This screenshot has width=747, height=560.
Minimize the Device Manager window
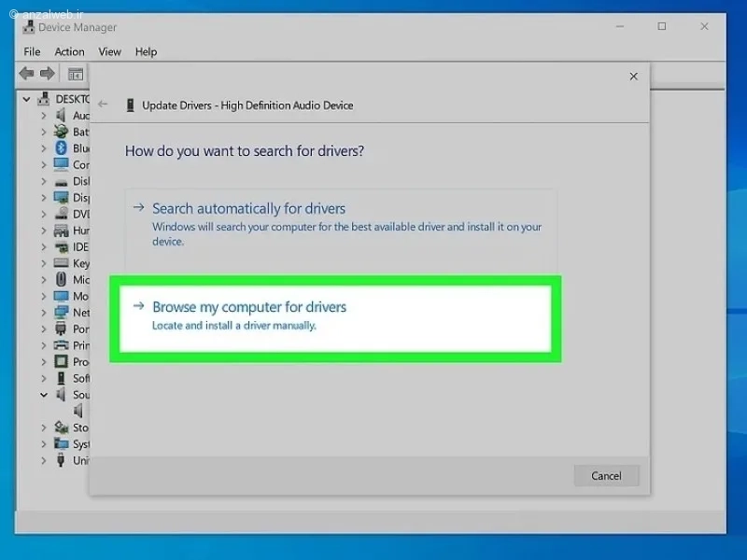point(620,26)
